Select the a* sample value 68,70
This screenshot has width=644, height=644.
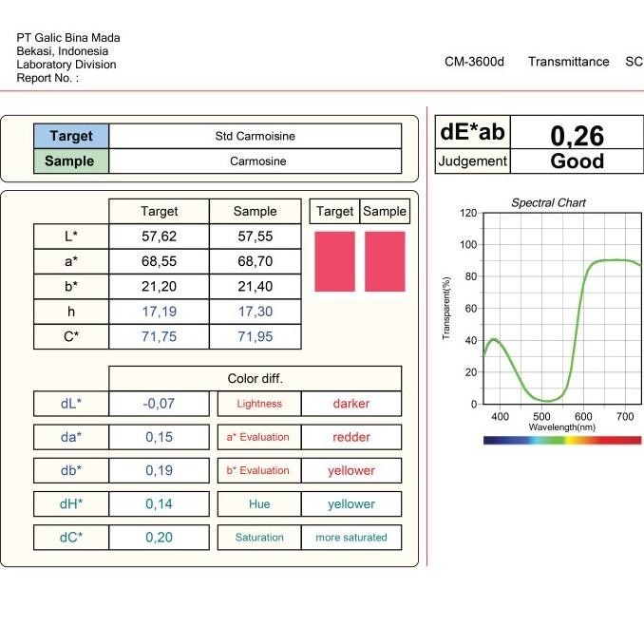(x=255, y=260)
